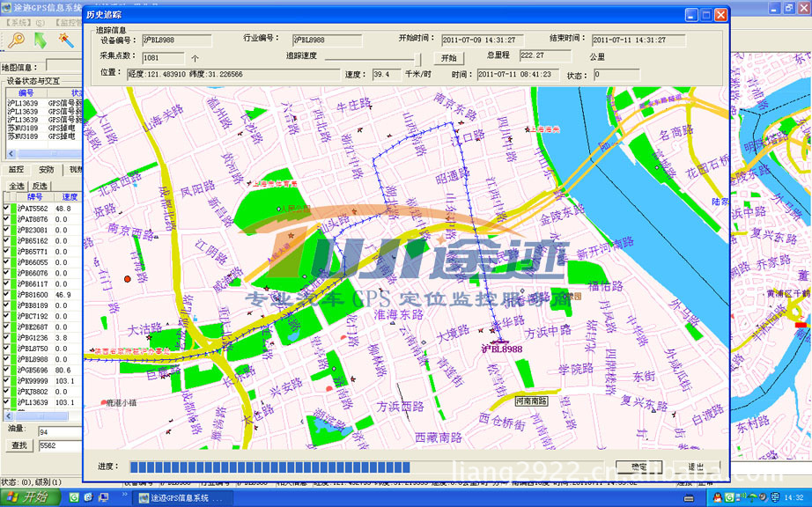812x507 pixels.
Task: Toggle checkbox for vehicle 沪GB5696
Action: (7, 371)
